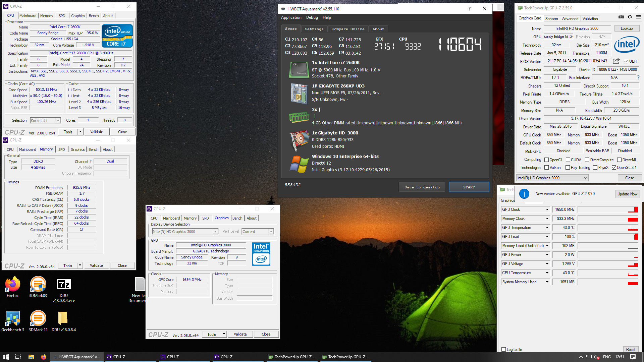Switch to GPU-Z Advanced tab
This screenshot has height=362, width=644.
click(x=570, y=19)
